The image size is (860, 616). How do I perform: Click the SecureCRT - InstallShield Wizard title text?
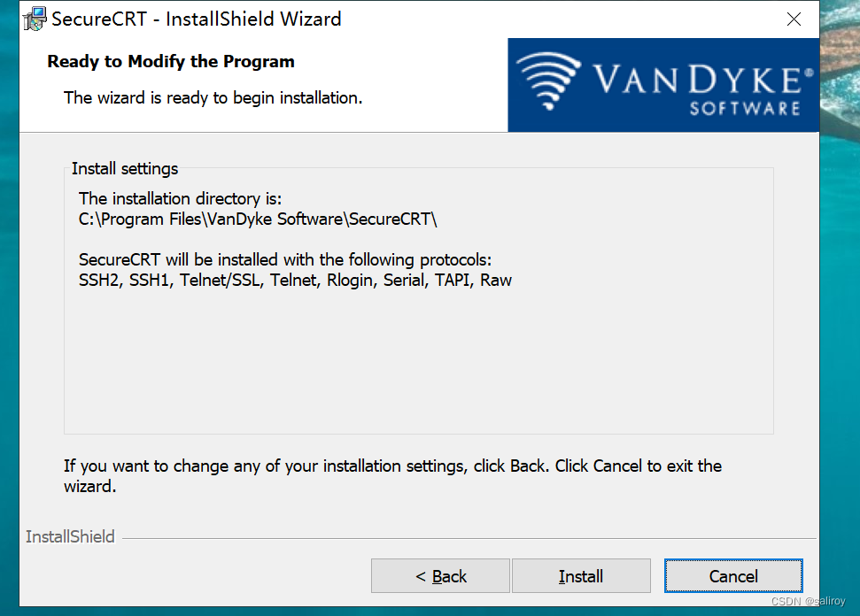tap(195, 19)
